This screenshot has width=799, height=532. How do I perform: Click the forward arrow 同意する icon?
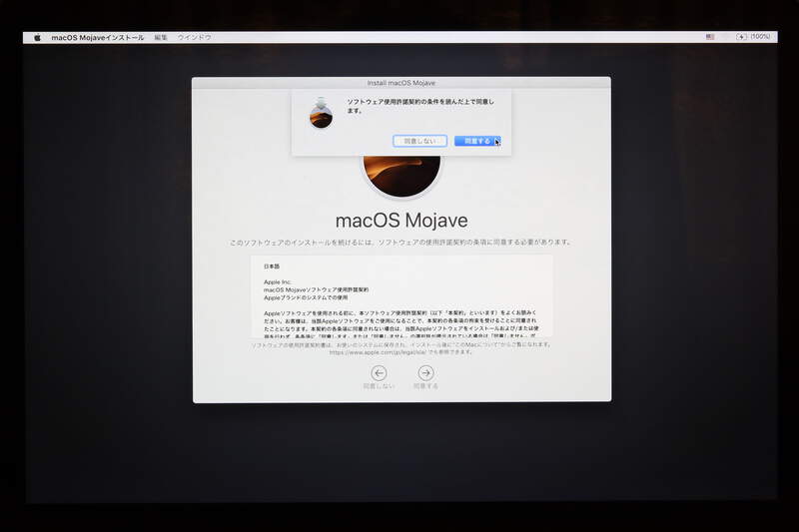click(425, 373)
